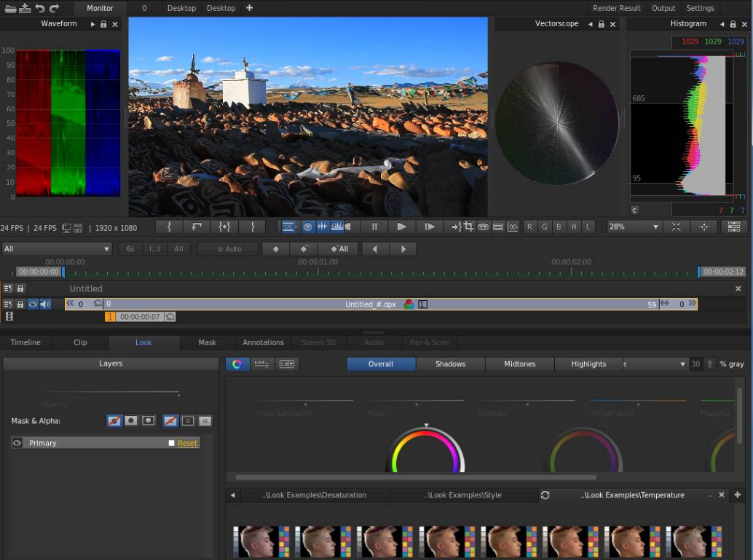This screenshot has height=560, width=753.
Task: Open the 'All' filter dropdown
Action: click(57, 249)
